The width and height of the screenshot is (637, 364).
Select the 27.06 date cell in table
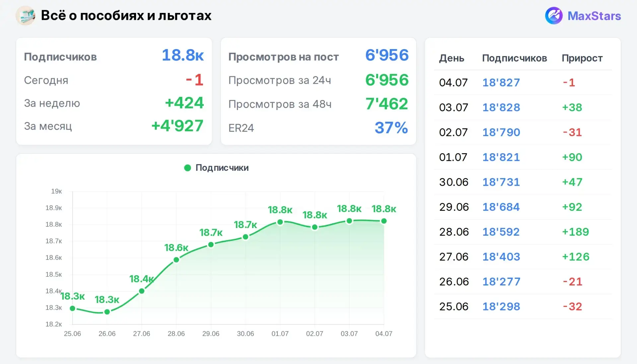[x=454, y=257]
